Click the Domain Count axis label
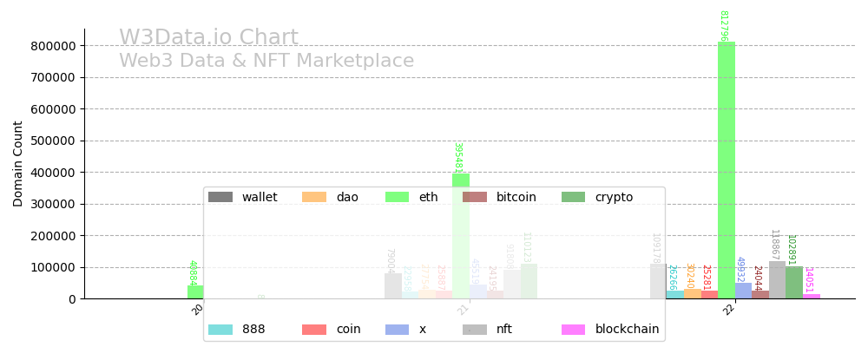 18,163
